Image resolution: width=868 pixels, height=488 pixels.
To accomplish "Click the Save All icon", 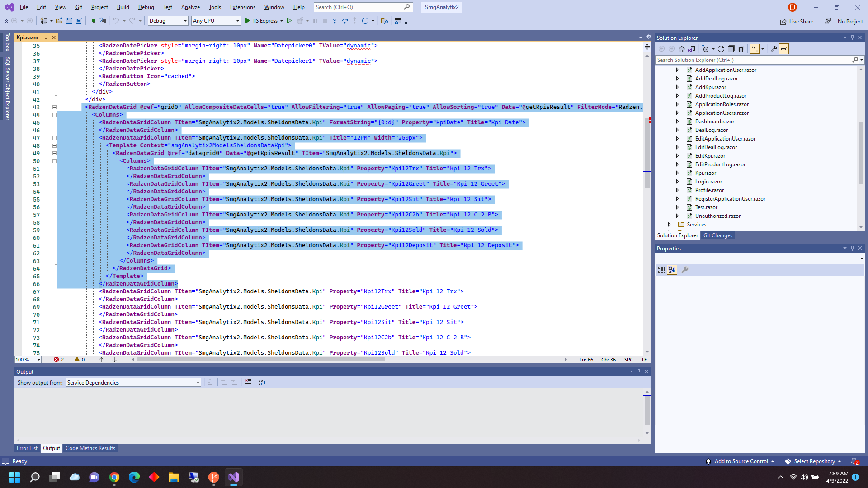I will click(x=79, y=21).
